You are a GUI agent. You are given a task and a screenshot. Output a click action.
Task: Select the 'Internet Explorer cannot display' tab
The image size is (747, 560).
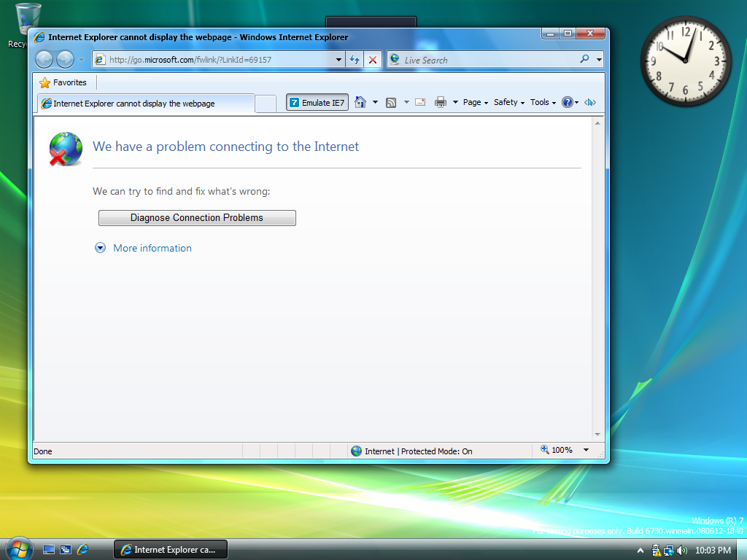[146, 104]
